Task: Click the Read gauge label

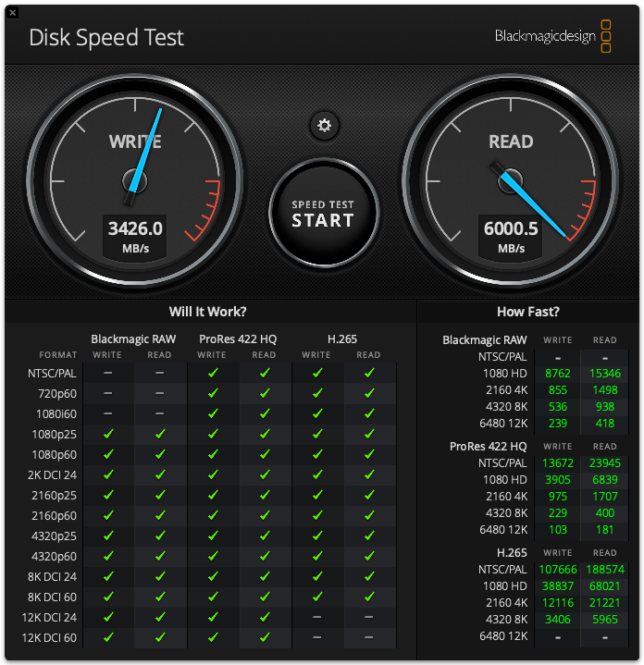Action: pos(511,142)
